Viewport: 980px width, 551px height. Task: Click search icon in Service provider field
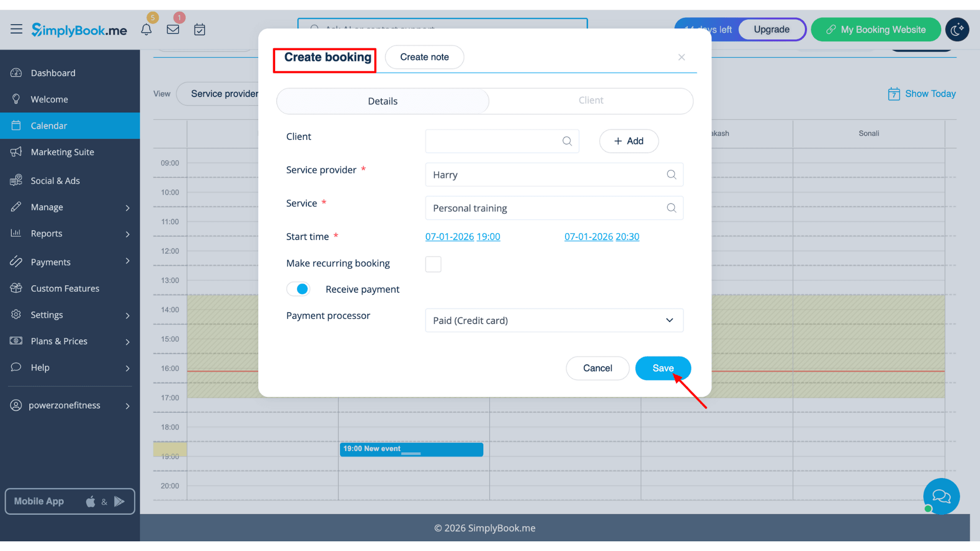(x=671, y=175)
